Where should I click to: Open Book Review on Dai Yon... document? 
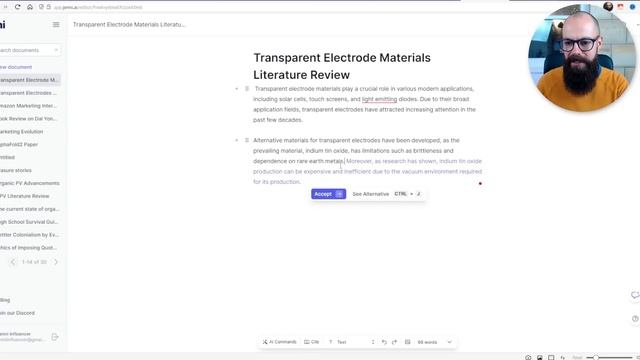[29, 119]
